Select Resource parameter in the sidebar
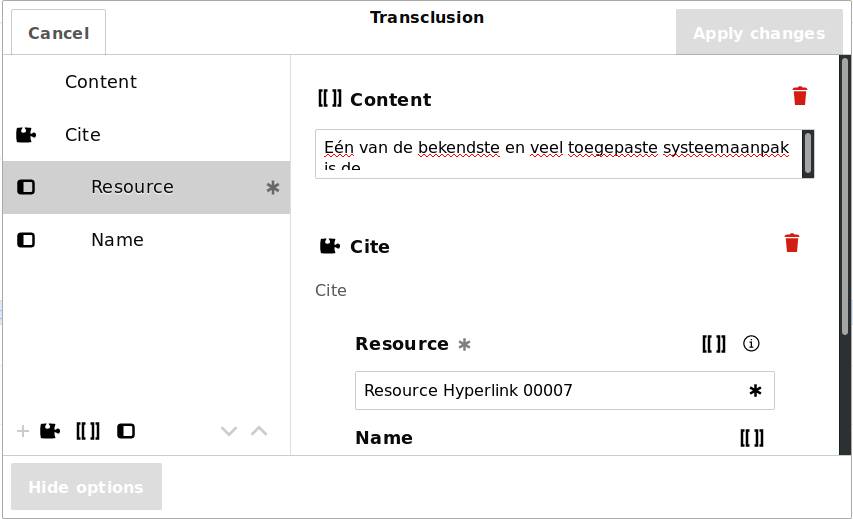Image resolution: width=853 pixels, height=519 pixels. (x=132, y=187)
